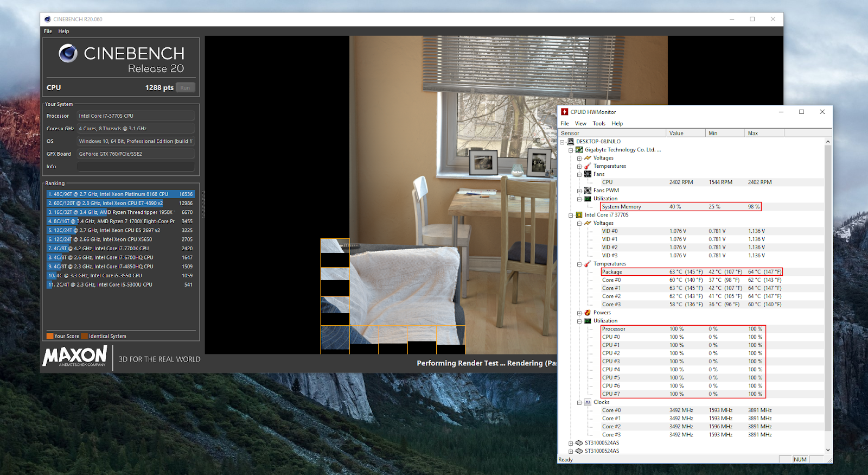Collapse the Gigabyte Technology Co. Ltd. node

[571, 150]
